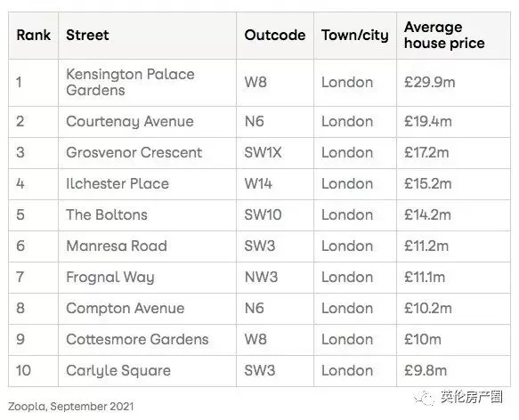This screenshot has width=519, height=420.
Task: Click the WeChat logo watermark icon
Action: 424,397
